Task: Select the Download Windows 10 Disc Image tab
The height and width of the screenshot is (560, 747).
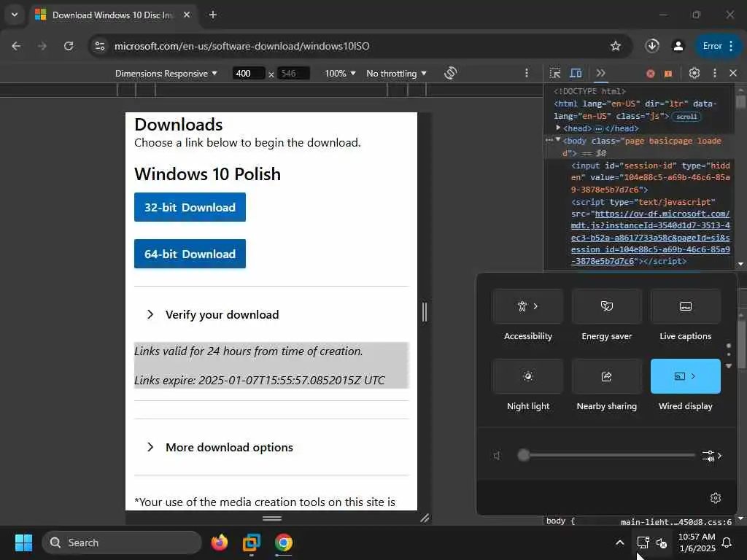Action: click(x=112, y=15)
